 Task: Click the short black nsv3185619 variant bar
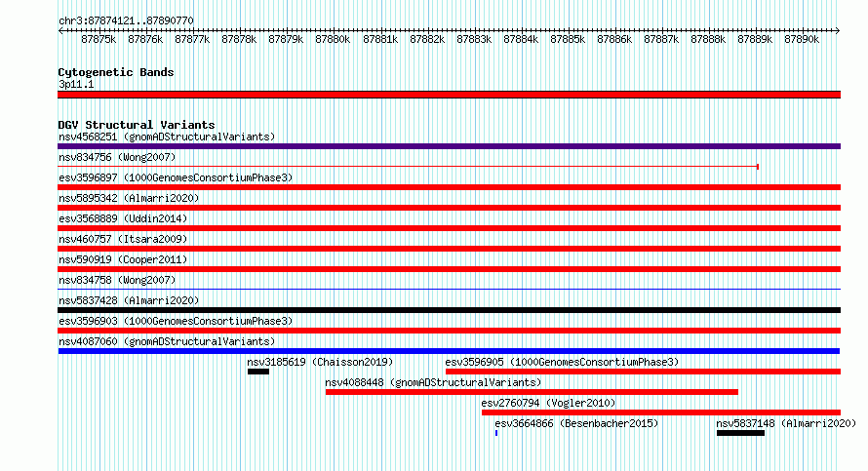coord(258,372)
